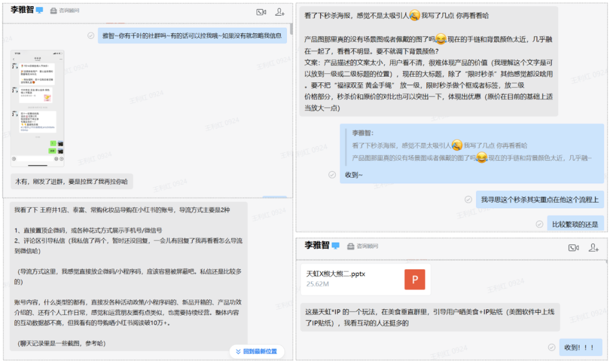The image size is (610, 364).
Task: Click read-status check beside "收到！！！" message
Action: [551, 347]
